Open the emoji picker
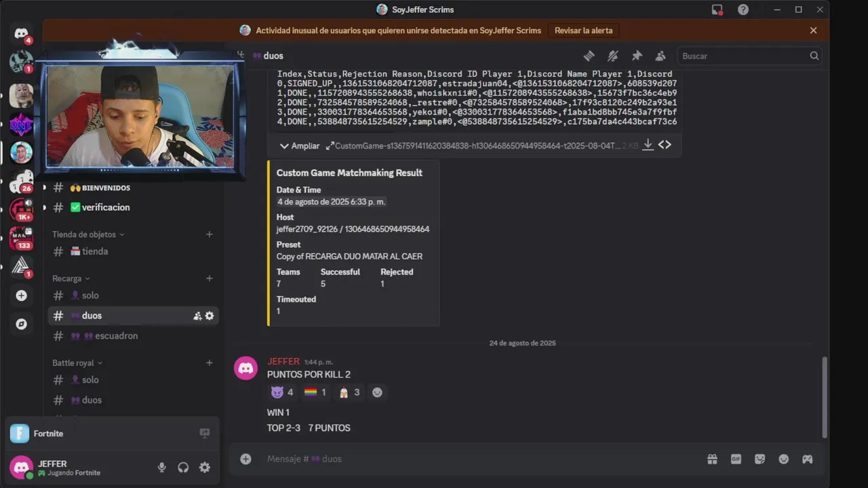This screenshot has width=868, height=488. pyautogui.click(x=783, y=460)
